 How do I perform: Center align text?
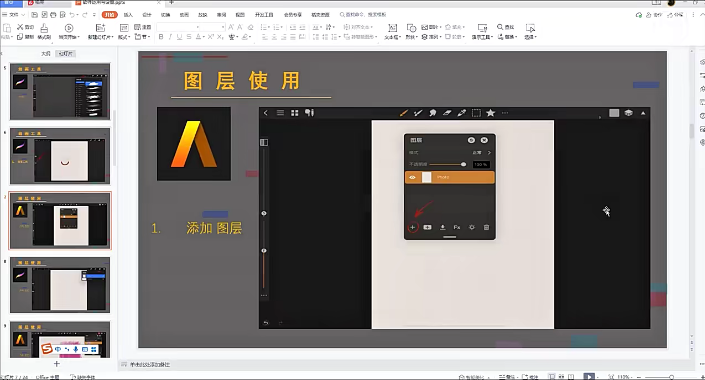coord(274,37)
